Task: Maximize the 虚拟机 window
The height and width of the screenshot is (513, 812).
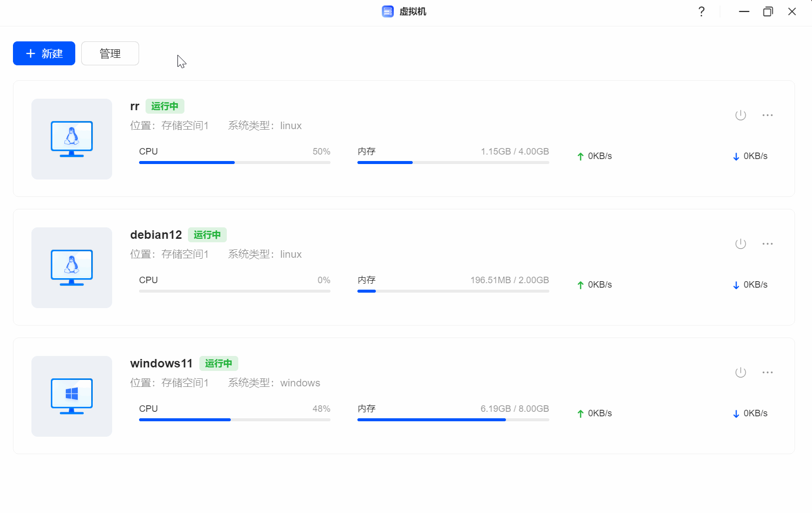Action: 768,11
